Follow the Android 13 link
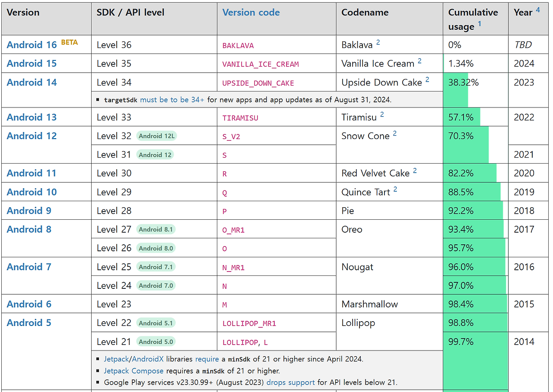553x392 pixels. coord(32,117)
